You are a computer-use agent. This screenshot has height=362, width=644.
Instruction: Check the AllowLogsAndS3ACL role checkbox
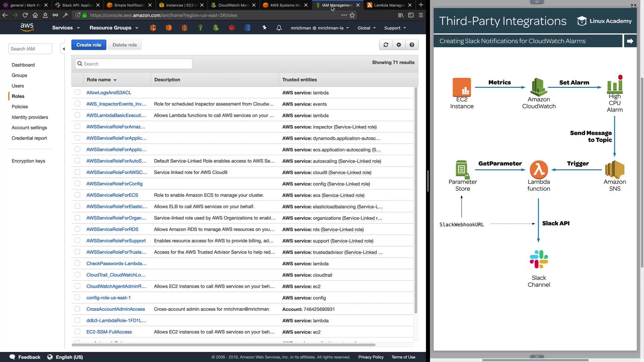point(77,92)
